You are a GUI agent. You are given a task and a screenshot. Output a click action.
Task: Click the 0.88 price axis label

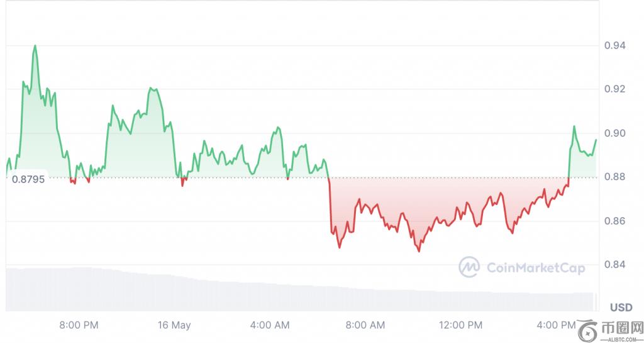coord(613,177)
